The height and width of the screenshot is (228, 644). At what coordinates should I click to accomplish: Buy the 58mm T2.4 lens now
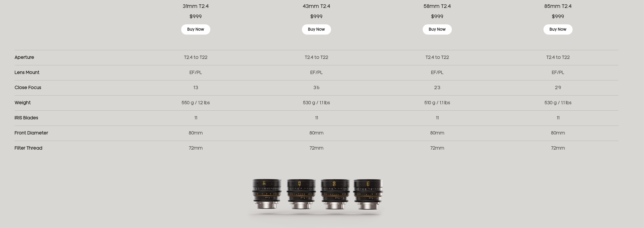pos(437,29)
